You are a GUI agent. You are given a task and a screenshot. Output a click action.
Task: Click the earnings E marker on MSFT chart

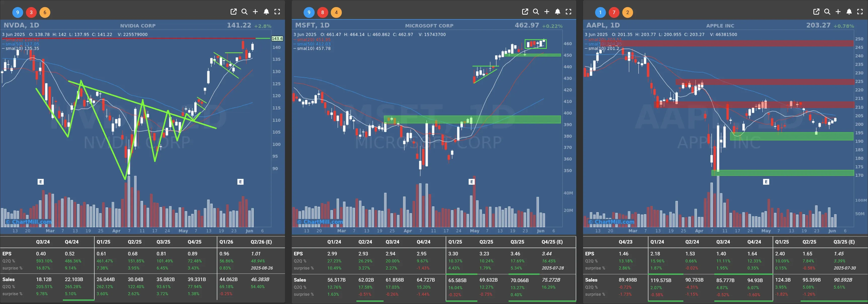coord(471,182)
